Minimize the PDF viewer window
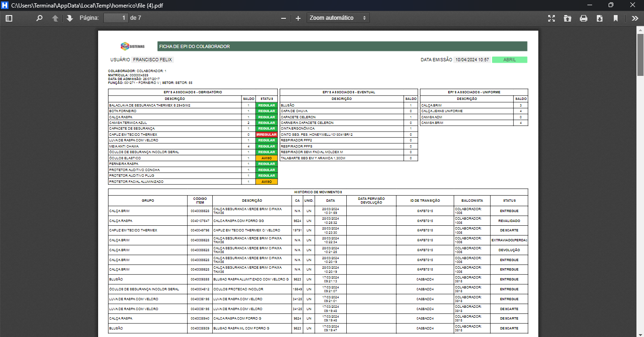This screenshot has width=644, height=337. click(x=589, y=5)
